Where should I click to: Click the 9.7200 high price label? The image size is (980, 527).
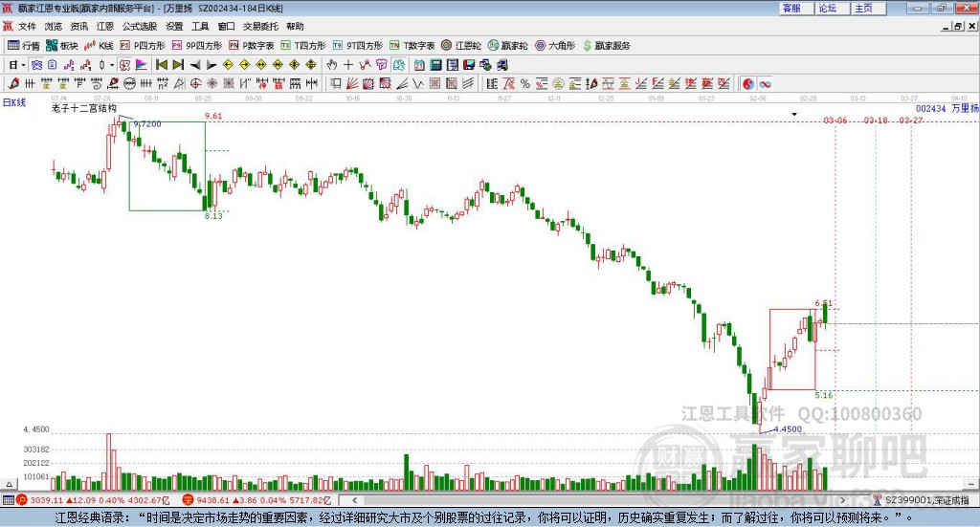[x=147, y=124]
